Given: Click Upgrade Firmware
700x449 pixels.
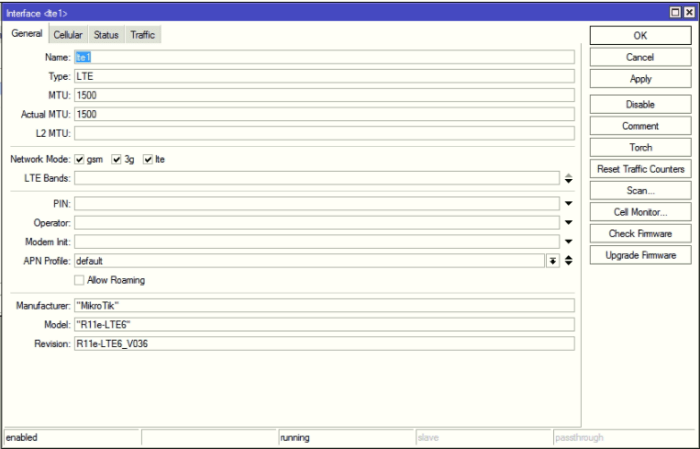Looking at the screenshot, I should click(x=640, y=255).
